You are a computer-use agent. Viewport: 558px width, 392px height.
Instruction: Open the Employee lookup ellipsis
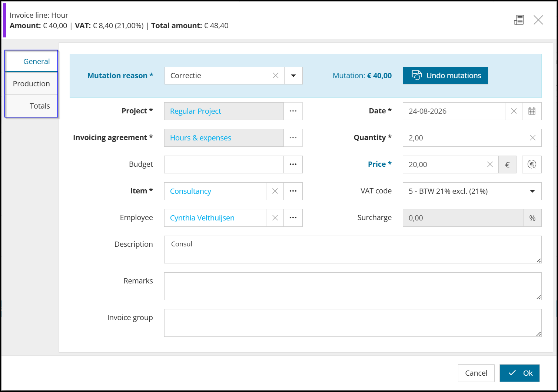pyautogui.click(x=293, y=218)
